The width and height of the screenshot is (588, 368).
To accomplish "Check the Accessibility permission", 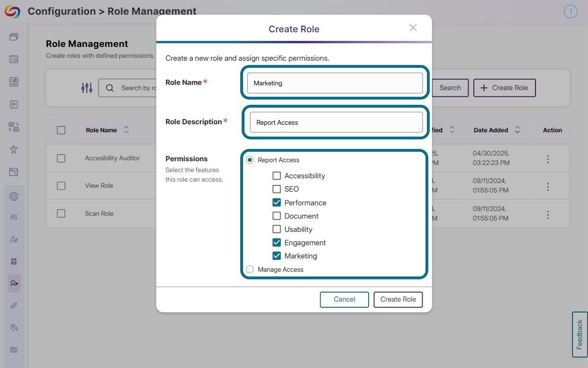I will pyautogui.click(x=277, y=176).
